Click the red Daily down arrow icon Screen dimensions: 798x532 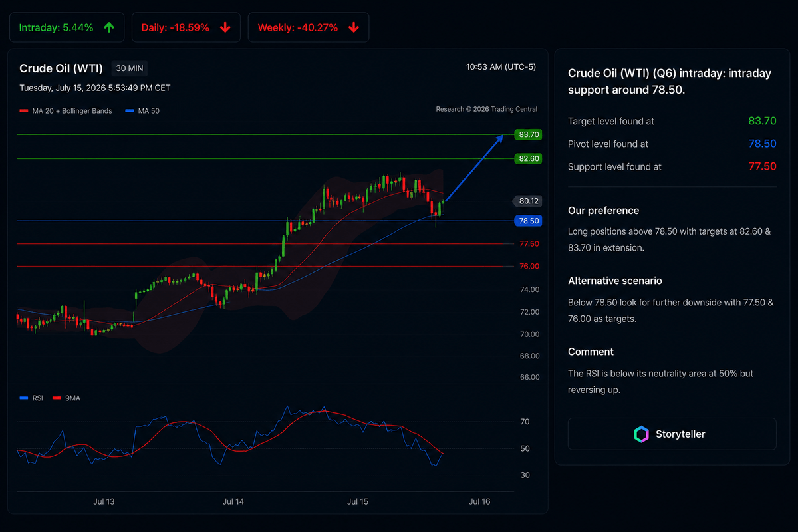tap(225, 27)
